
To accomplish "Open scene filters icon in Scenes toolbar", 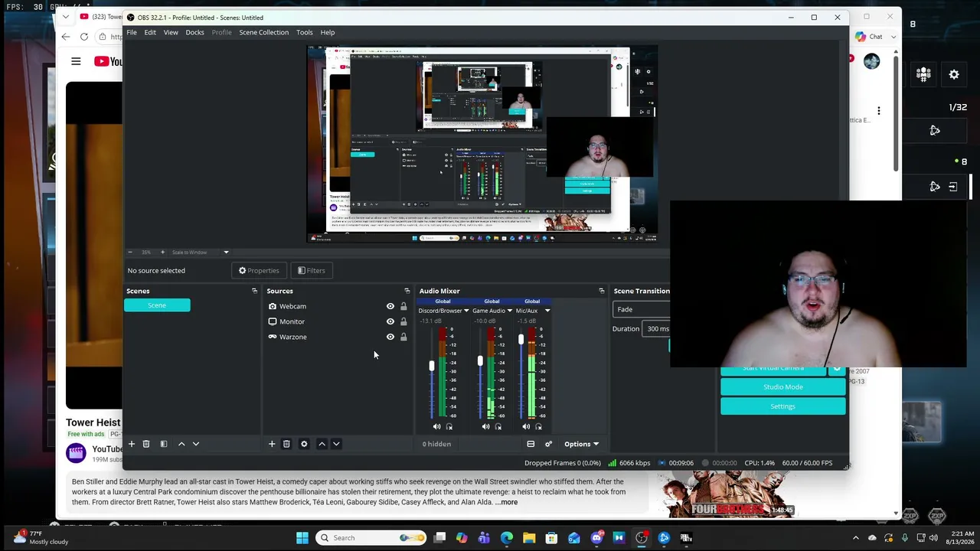I will point(163,444).
